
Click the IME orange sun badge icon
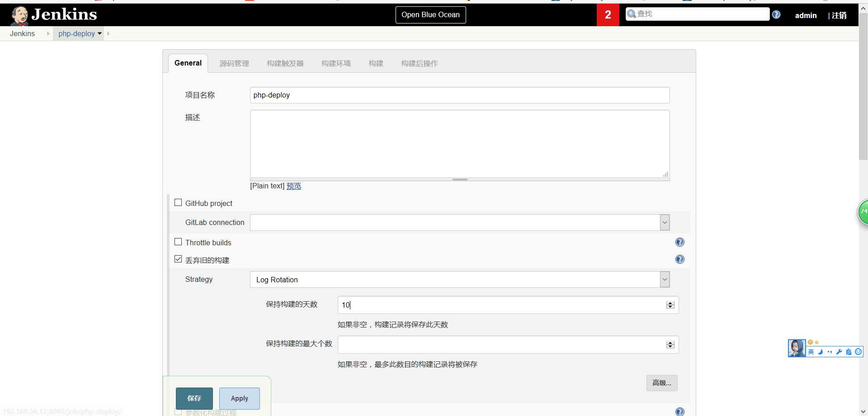tap(811, 342)
